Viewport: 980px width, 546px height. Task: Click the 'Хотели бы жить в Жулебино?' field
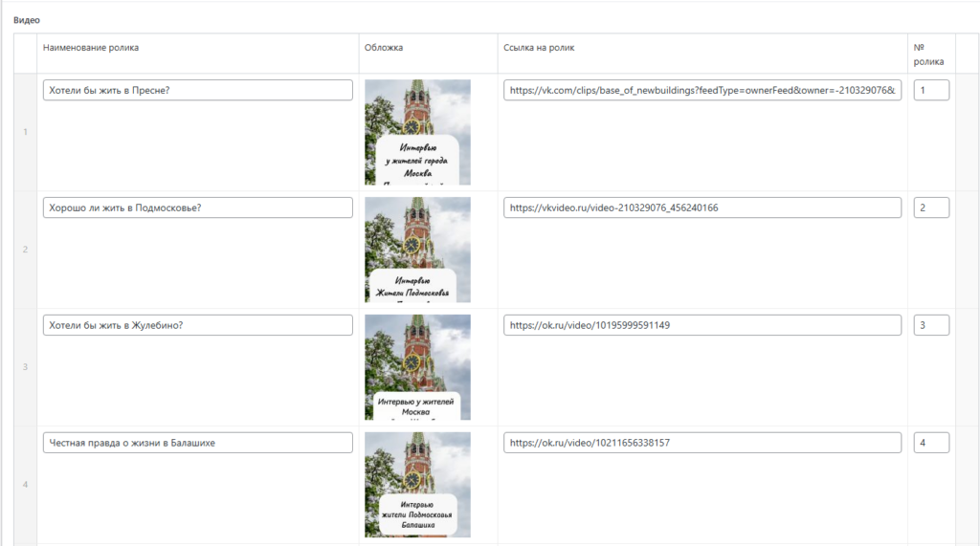(197, 325)
